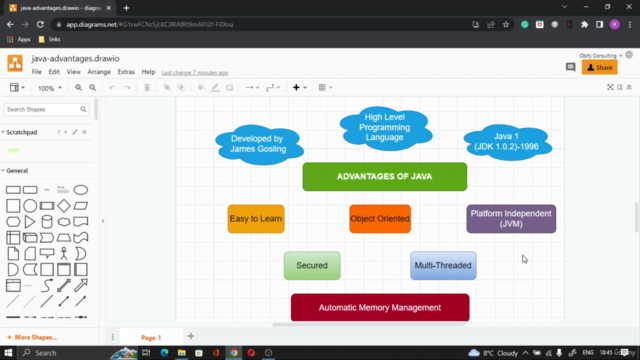Open the view layout dropdown

pos(17,87)
